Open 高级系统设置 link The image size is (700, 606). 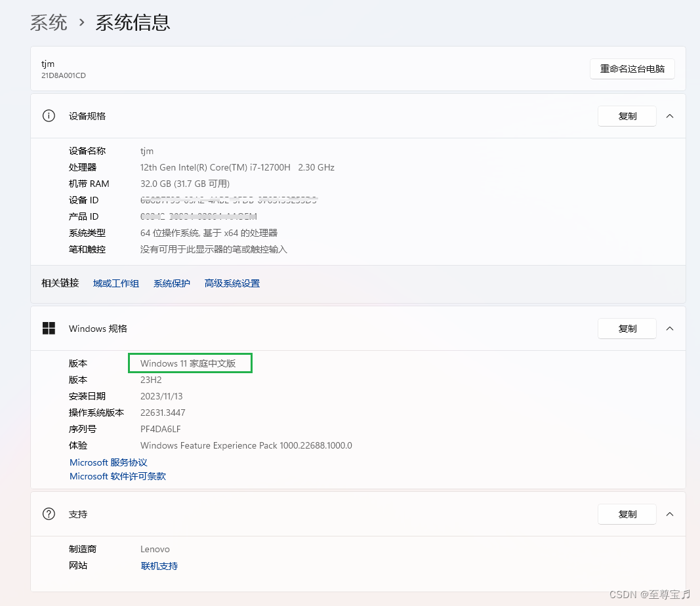point(232,283)
